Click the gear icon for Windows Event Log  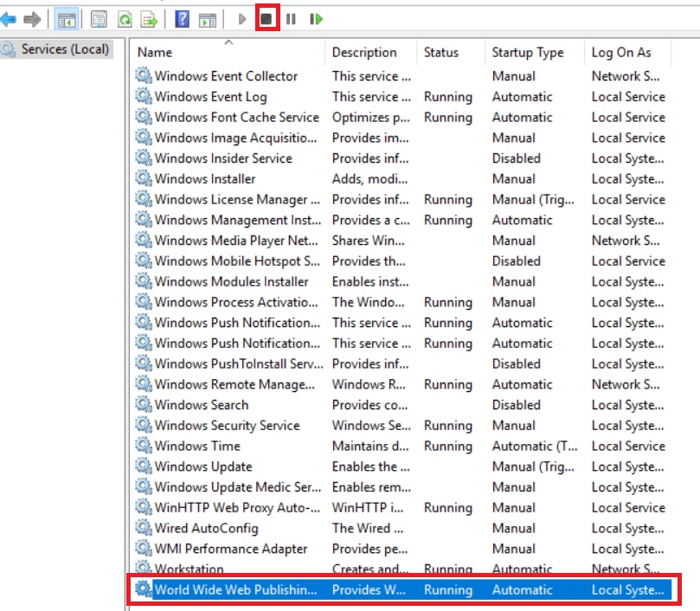point(144,96)
